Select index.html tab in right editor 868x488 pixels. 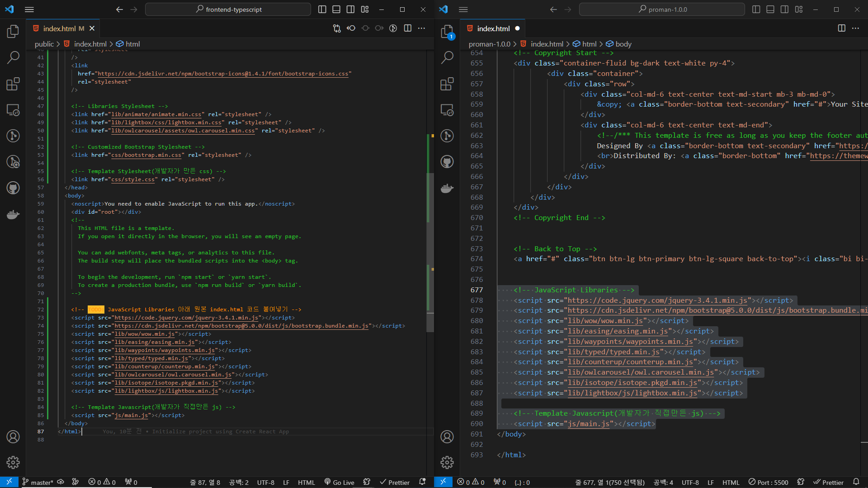493,28
